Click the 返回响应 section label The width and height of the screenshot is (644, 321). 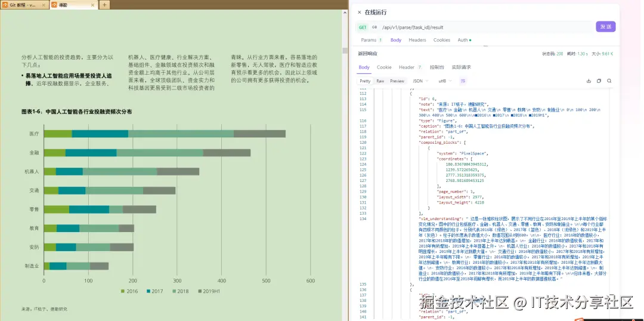pyautogui.click(x=367, y=54)
